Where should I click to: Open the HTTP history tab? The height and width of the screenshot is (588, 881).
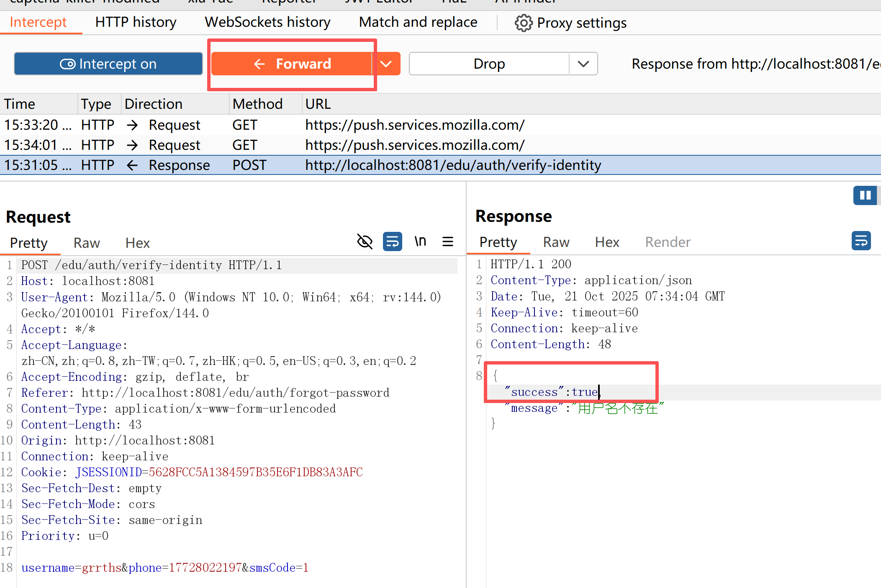[x=136, y=22]
